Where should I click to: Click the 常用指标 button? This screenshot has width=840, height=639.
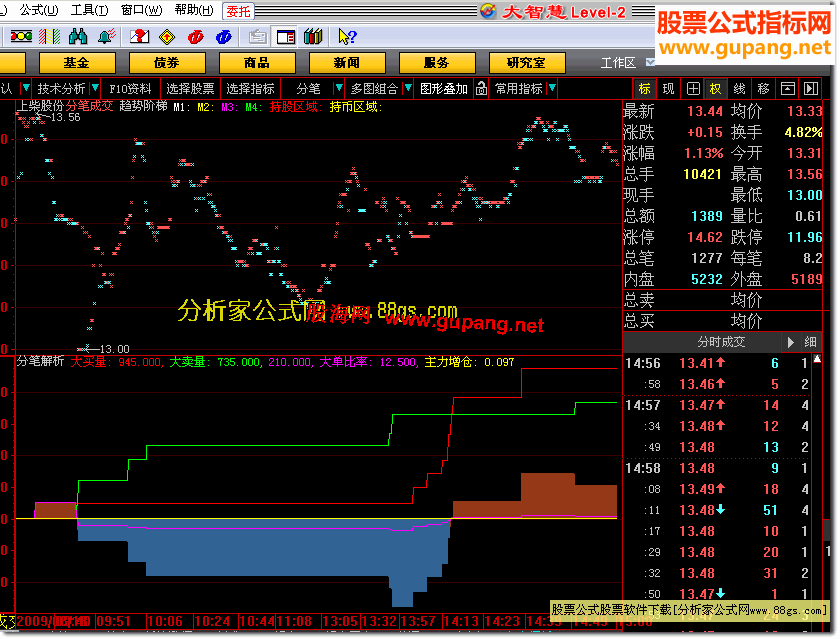point(519,88)
